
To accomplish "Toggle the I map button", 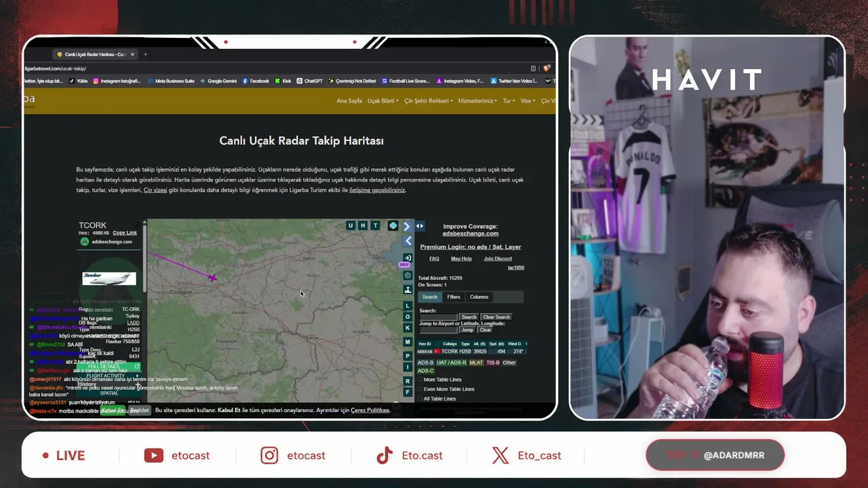I will (x=408, y=367).
